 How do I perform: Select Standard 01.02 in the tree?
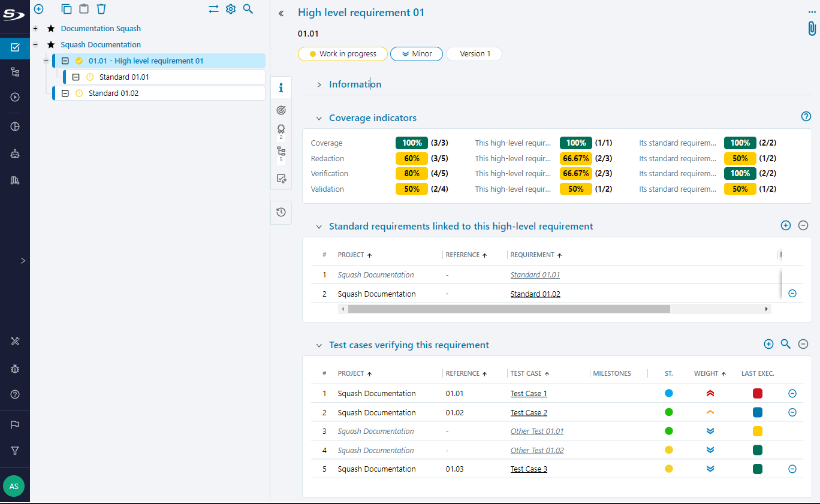click(113, 93)
